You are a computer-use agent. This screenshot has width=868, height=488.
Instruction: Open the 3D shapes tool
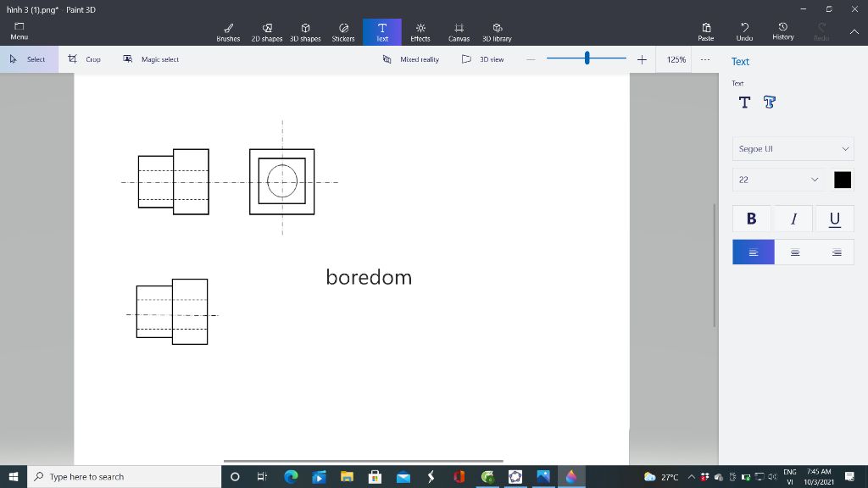click(x=305, y=32)
